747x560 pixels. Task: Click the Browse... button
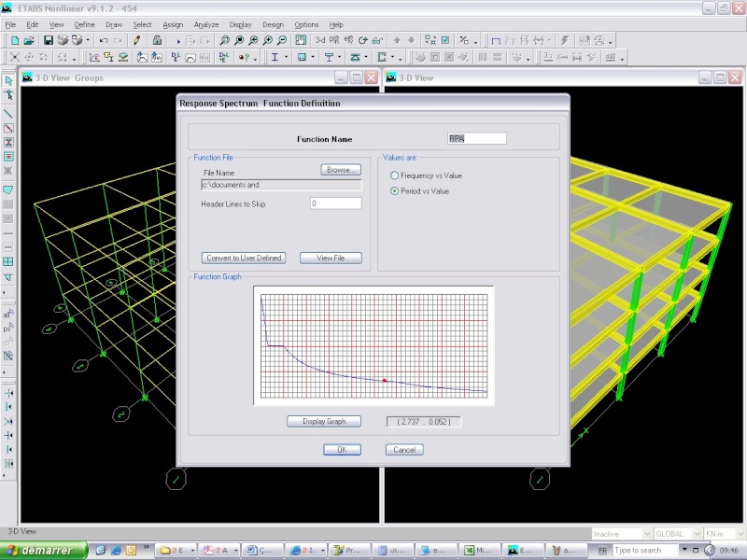[x=341, y=170]
